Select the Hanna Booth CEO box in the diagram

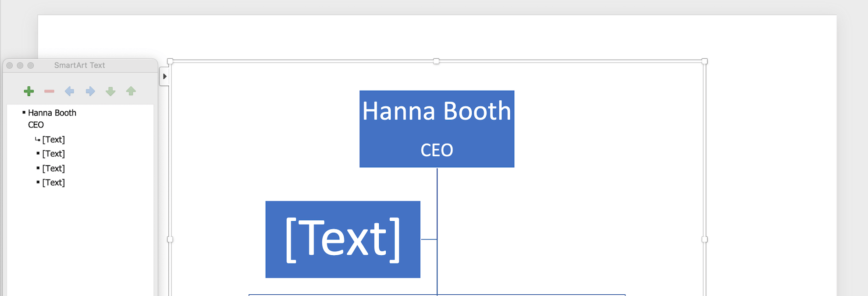coord(437,129)
